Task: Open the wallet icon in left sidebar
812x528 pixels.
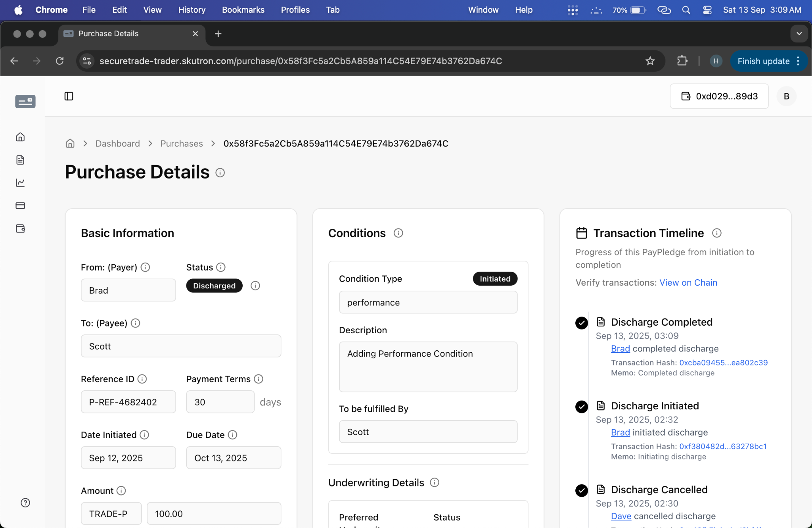Action: [20, 228]
